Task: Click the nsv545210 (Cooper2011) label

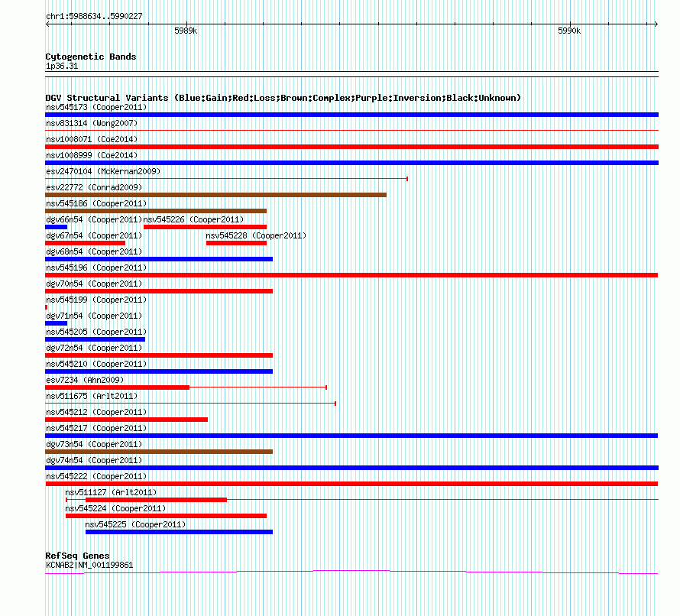Action: coord(96,364)
